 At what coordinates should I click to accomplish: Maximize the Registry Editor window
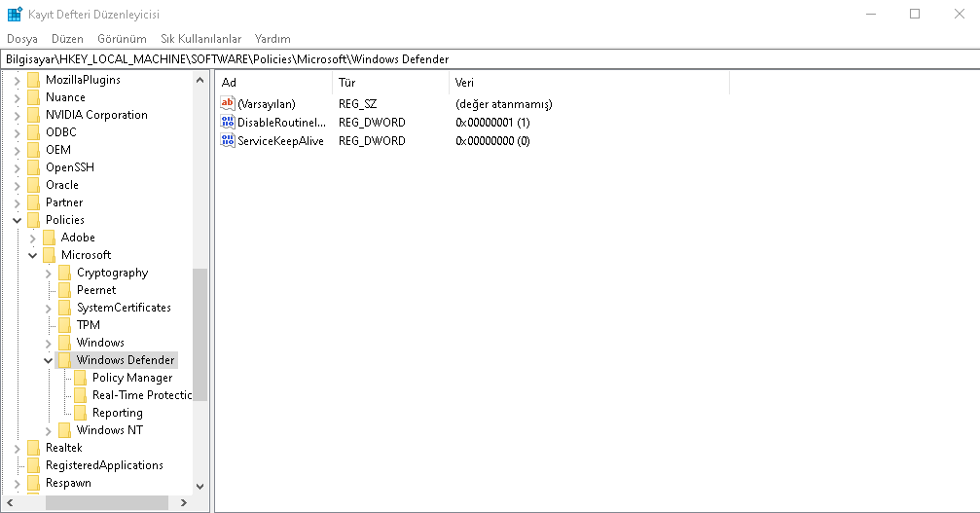pos(915,14)
